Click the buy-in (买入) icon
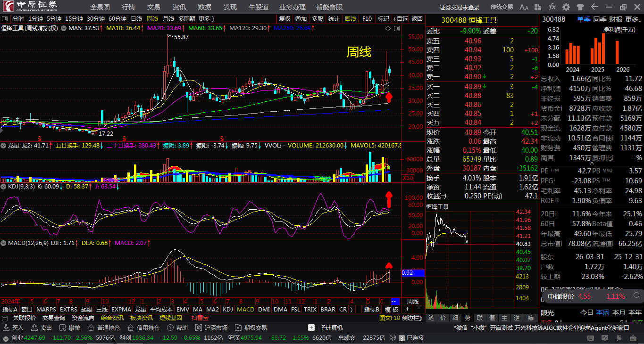Screen dimensions: 644x344 pyautogui.click(x=6, y=328)
